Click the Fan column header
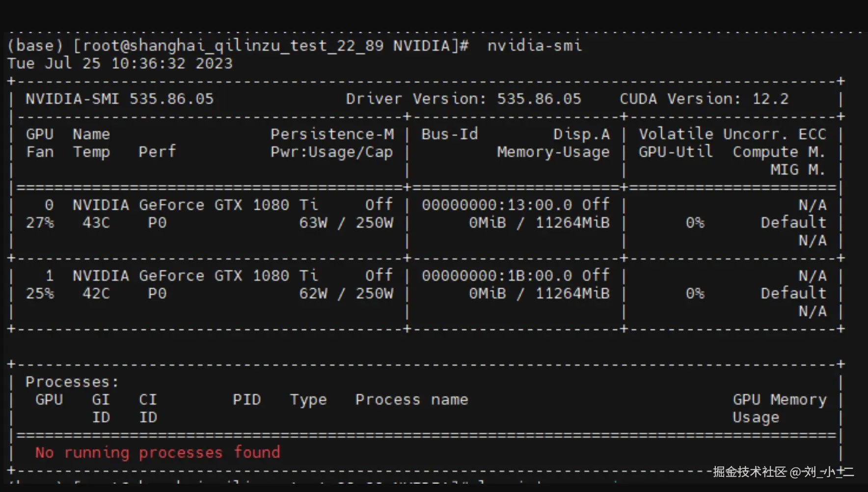Viewport: 868px width, 492px height. [40, 152]
